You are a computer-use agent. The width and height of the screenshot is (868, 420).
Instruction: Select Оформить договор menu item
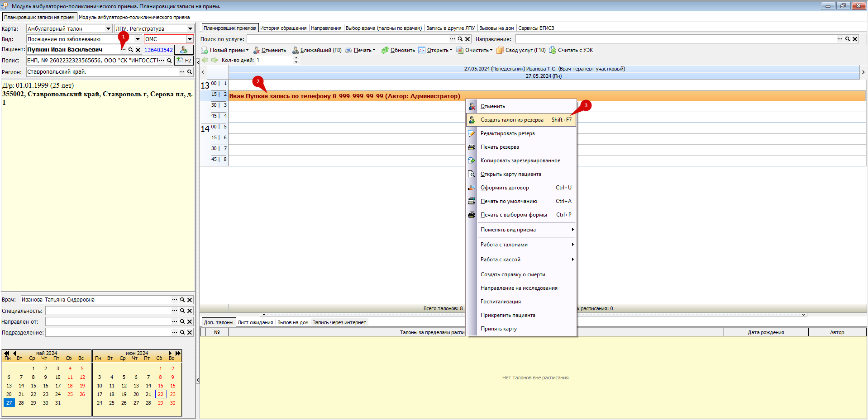521,188
